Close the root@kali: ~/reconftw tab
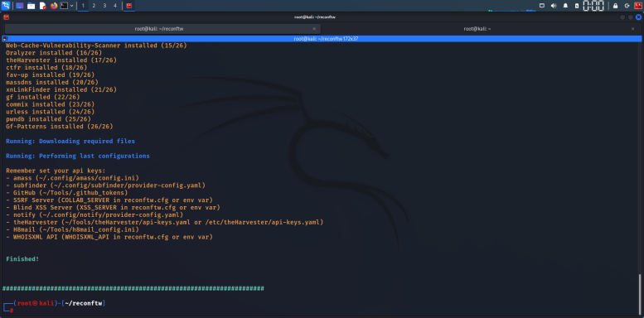 pos(314,29)
